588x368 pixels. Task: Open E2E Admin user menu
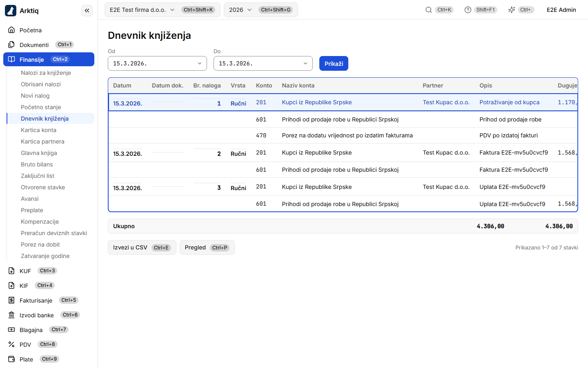(561, 10)
